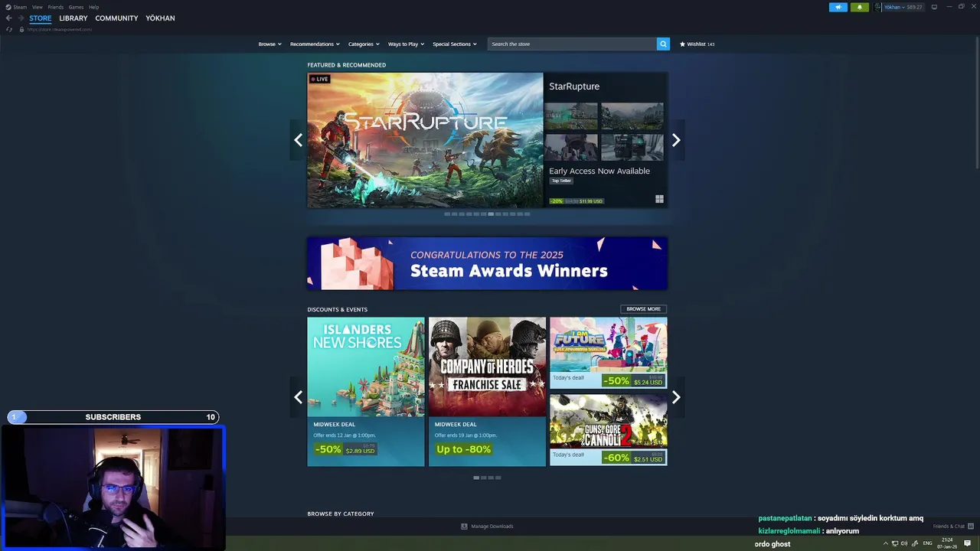Viewport: 980px width, 551px height.
Task: View first StarRupture screenshot thumbnail
Action: click(571, 116)
